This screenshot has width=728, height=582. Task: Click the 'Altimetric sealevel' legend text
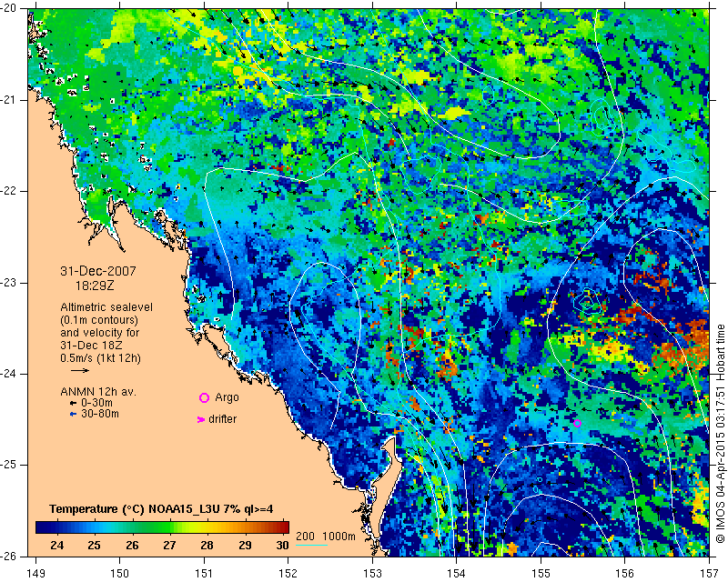click(x=106, y=307)
